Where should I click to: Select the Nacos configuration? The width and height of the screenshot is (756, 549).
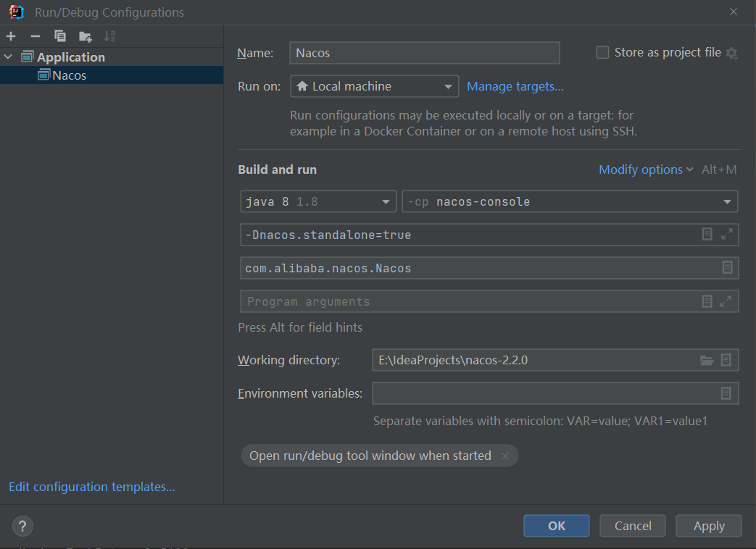[x=112, y=75]
